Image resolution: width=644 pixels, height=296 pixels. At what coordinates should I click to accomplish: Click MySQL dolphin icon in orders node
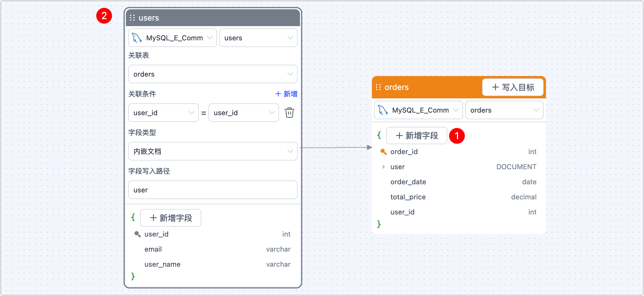pyautogui.click(x=383, y=110)
